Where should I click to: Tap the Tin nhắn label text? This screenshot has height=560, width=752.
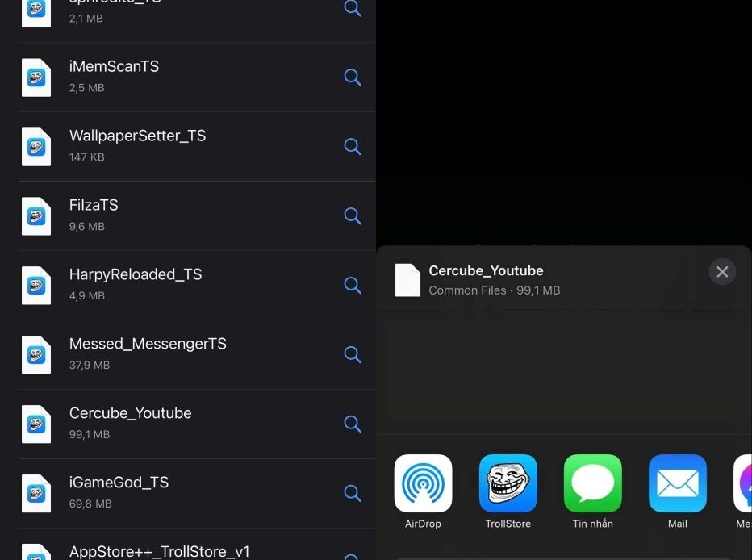pos(593,524)
